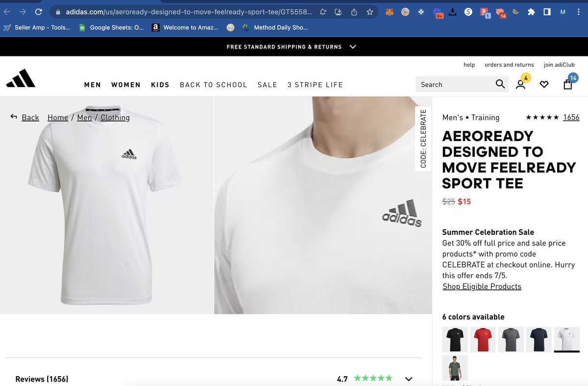The height and width of the screenshot is (386, 588).
Task: Click the browser address bar URL
Action: coord(189,12)
